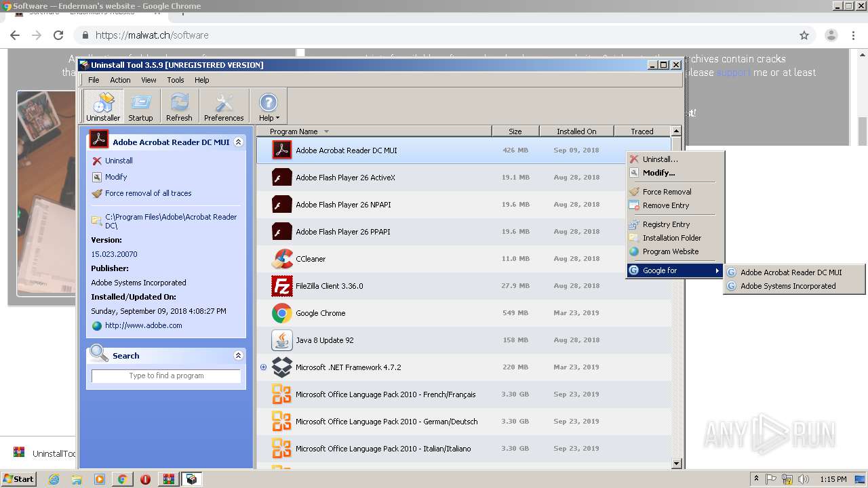This screenshot has width=868, height=488.
Task: Open the Chrome profile avatar icon
Action: (831, 35)
